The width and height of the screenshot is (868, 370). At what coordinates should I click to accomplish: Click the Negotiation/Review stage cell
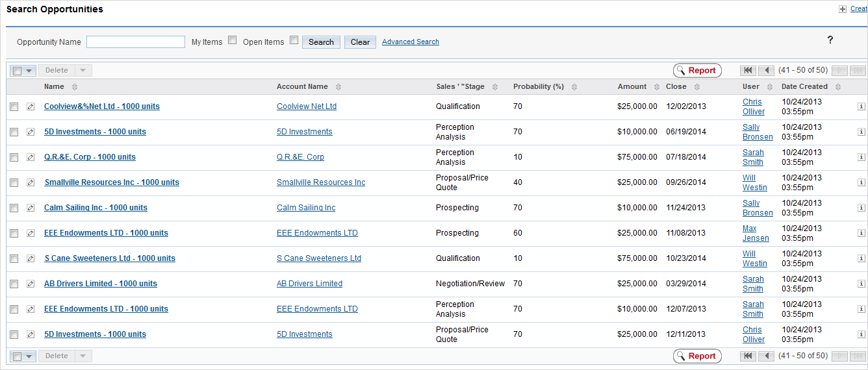tap(470, 284)
